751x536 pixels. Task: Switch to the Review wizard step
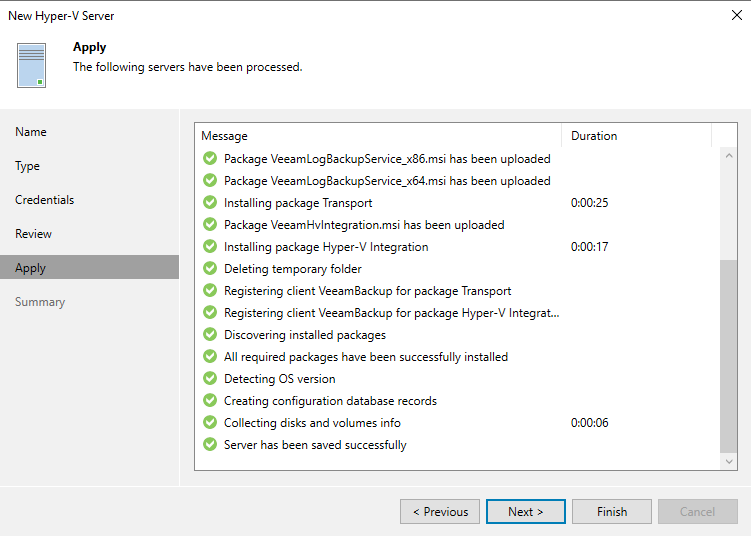(33, 234)
